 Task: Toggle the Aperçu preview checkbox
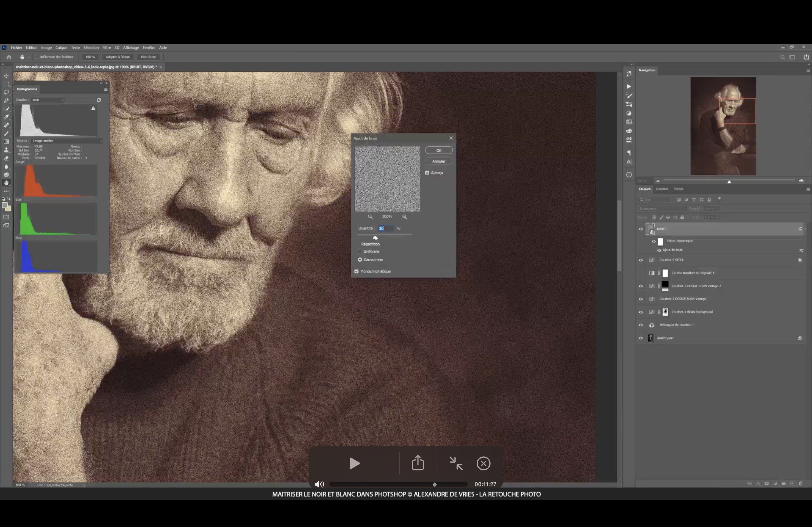click(427, 173)
